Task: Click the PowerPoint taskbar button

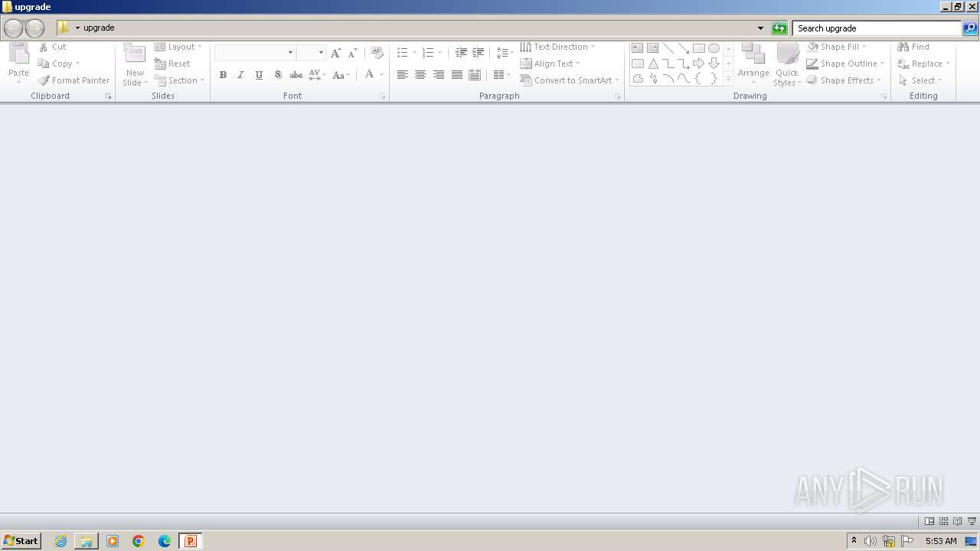Action: pyautogui.click(x=190, y=541)
